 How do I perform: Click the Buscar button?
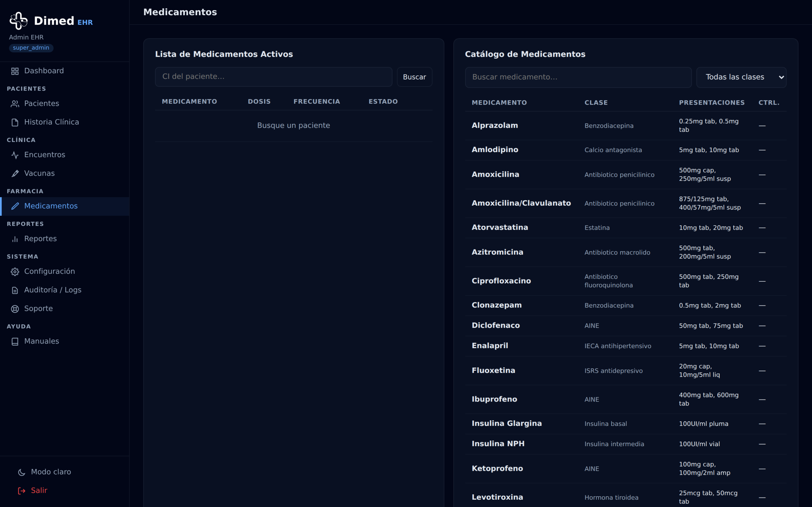click(414, 77)
